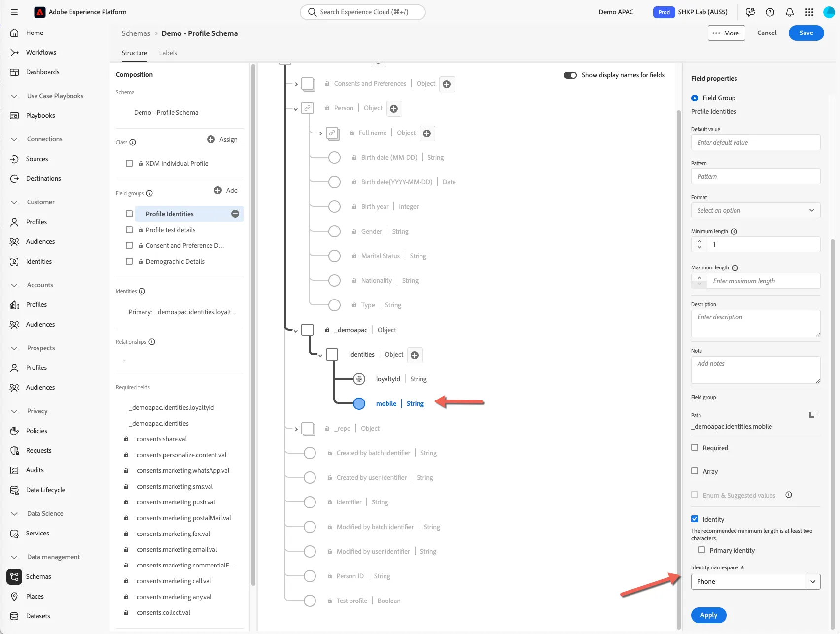Open the hamburger navigation menu

(14, 12)
